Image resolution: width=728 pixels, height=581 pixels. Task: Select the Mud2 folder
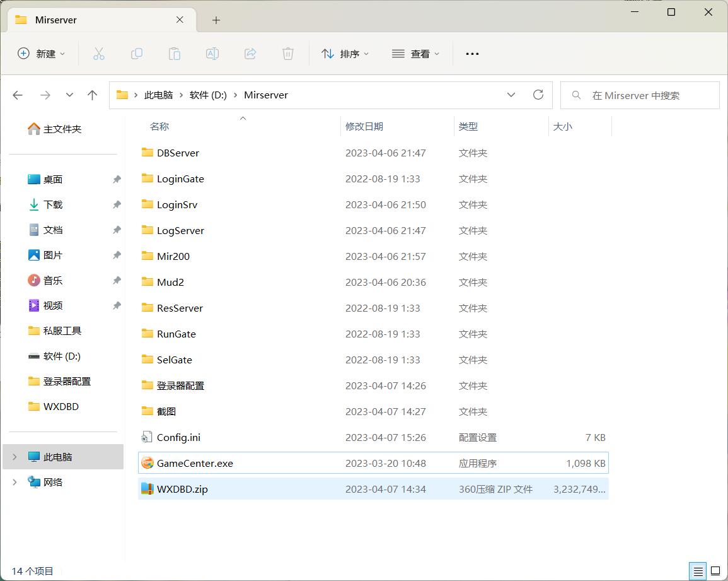point(373,282)
